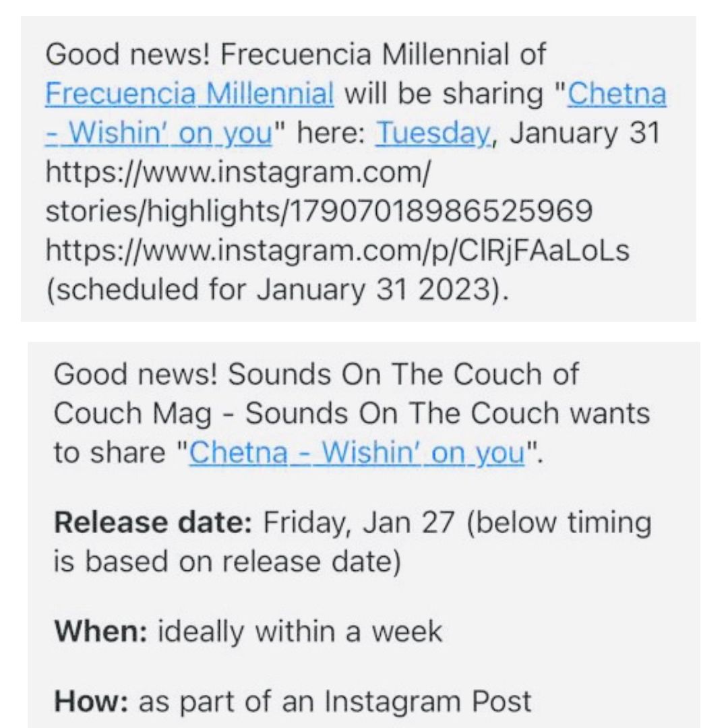Click the 'ideally within a week' text

click(300, 632)
